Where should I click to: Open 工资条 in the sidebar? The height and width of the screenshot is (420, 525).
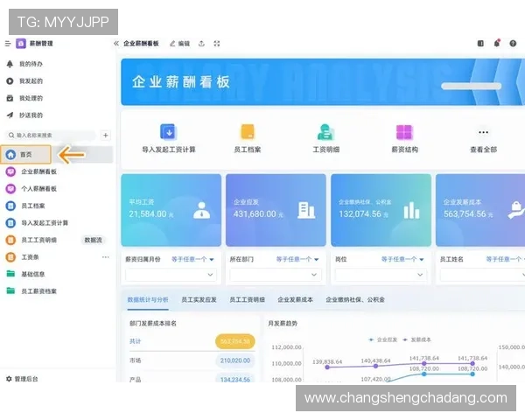(30, 257)
